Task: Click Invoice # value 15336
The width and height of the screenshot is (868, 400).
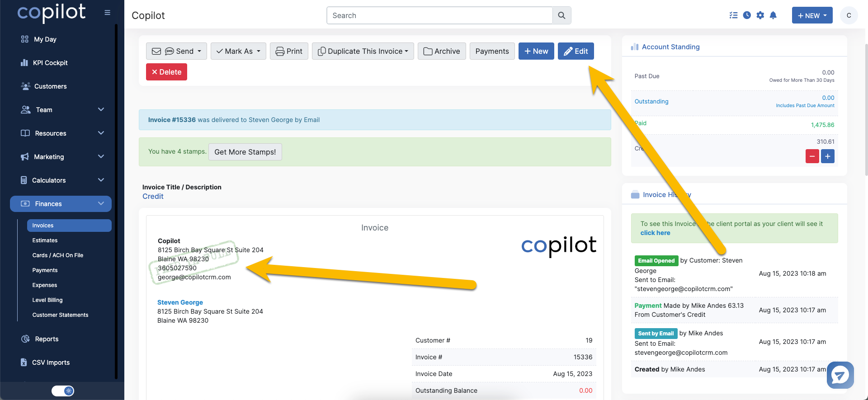Action: [x=583, y=357]
